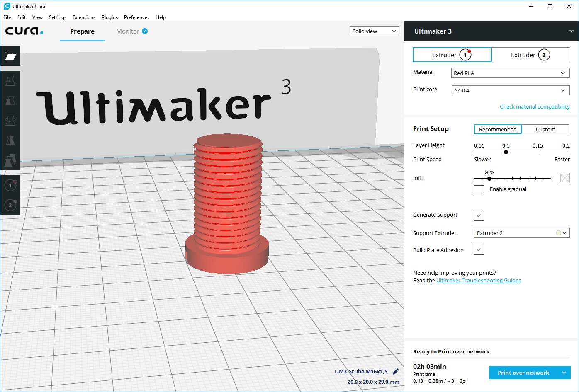Click the 02h 03min print time
The width and height of the screenshot is (579, 392).
430,366
